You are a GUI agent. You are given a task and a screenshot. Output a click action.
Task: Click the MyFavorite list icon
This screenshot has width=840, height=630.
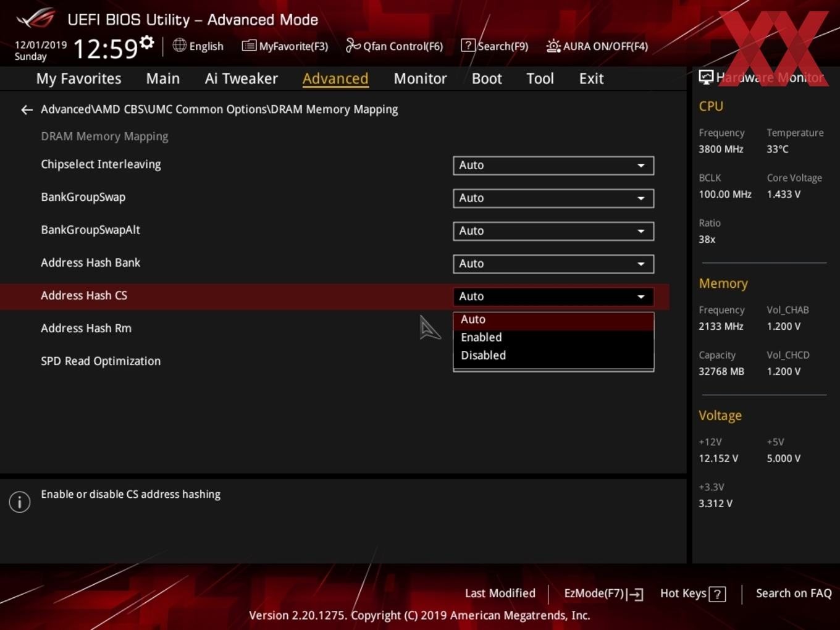pos(249,46)
